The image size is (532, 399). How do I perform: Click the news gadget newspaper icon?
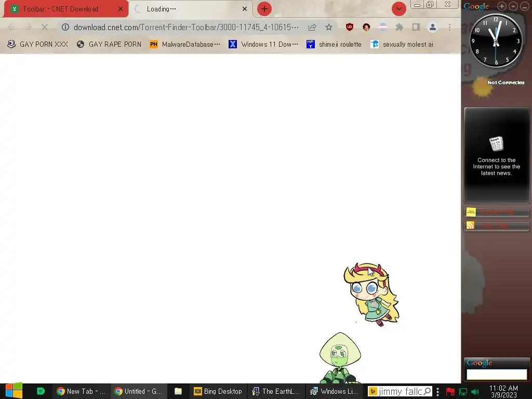(496, 144)
